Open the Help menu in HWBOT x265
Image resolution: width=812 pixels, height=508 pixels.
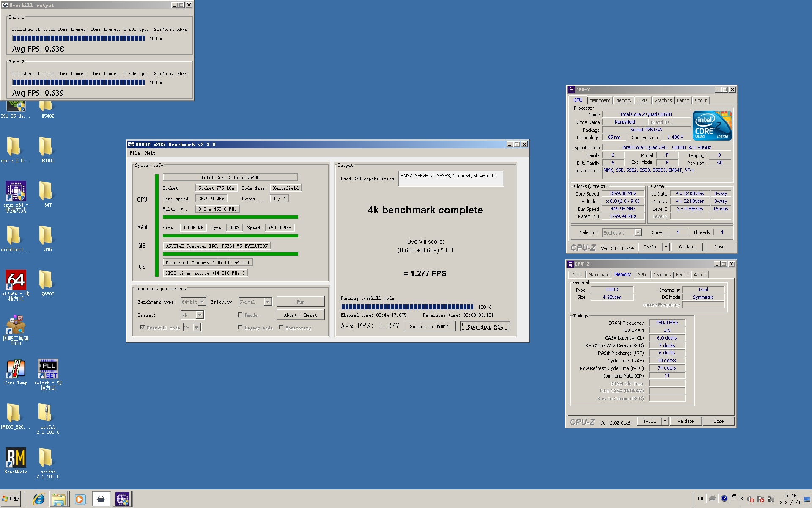pyautogui.click(x=150, y=153)
